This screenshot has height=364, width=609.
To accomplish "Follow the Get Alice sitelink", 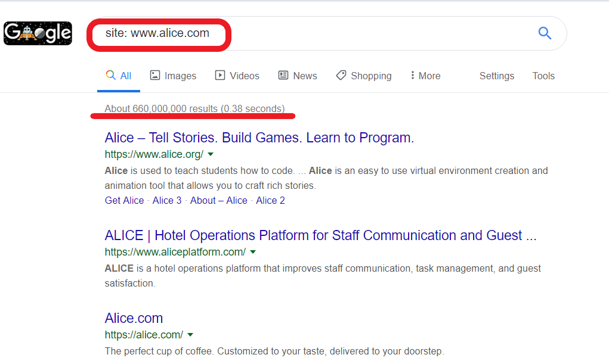I will [x=124, y=200].
